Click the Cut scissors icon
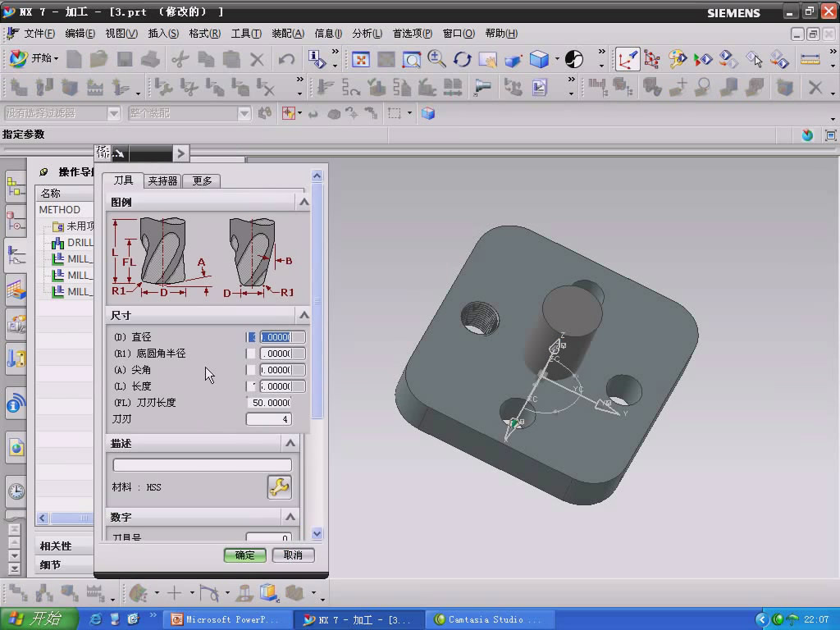Screen dimensions: 840x630 180,59
